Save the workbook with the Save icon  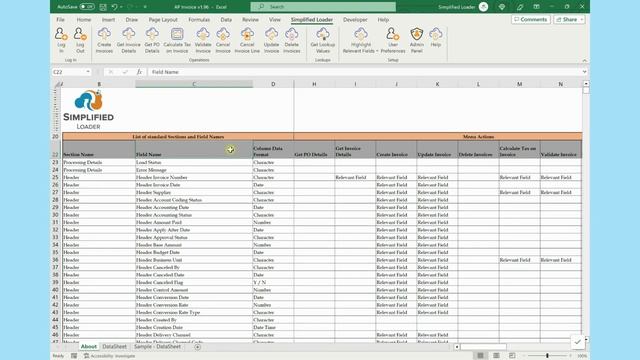[103, 7]
